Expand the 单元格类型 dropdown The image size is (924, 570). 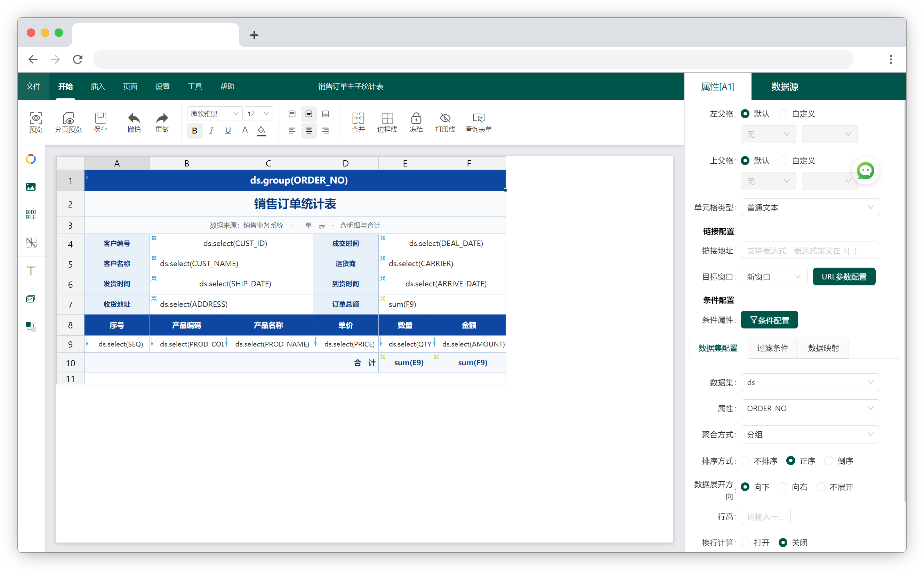(810, 208)
